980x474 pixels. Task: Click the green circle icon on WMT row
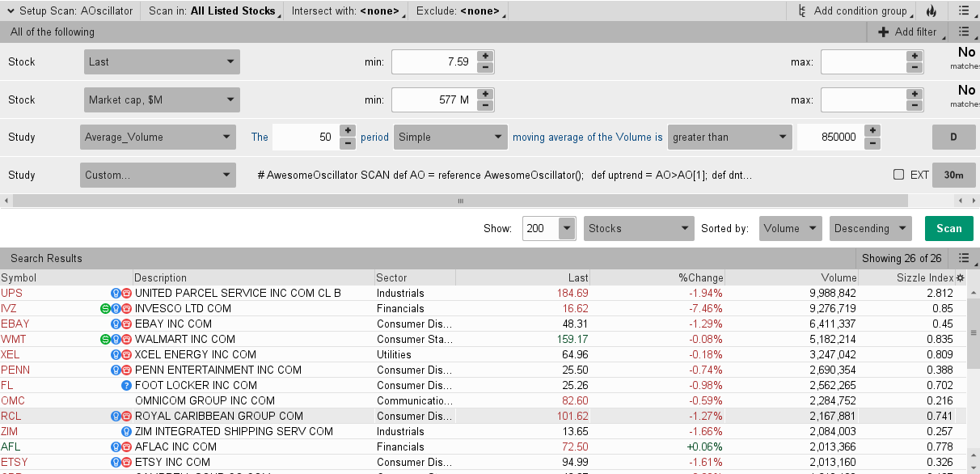click(105, 339)
